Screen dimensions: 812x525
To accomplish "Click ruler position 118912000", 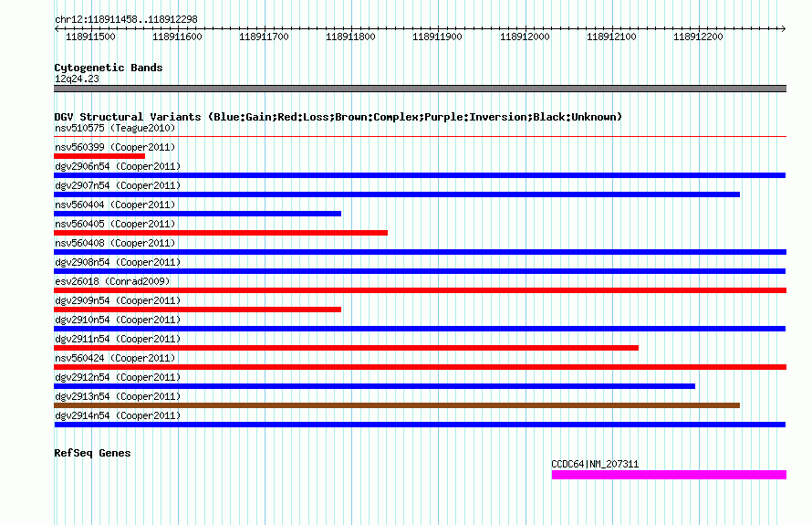I will point(525,37).
